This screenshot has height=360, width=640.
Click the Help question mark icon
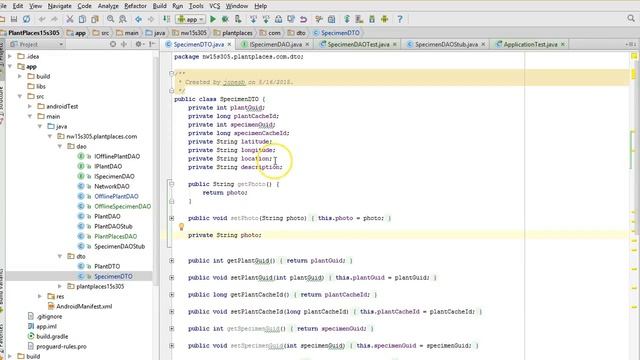tap(400, 19)
